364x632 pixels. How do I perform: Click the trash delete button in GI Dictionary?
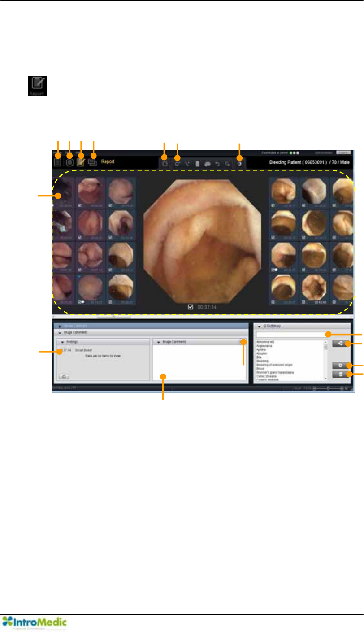point(341,374)
